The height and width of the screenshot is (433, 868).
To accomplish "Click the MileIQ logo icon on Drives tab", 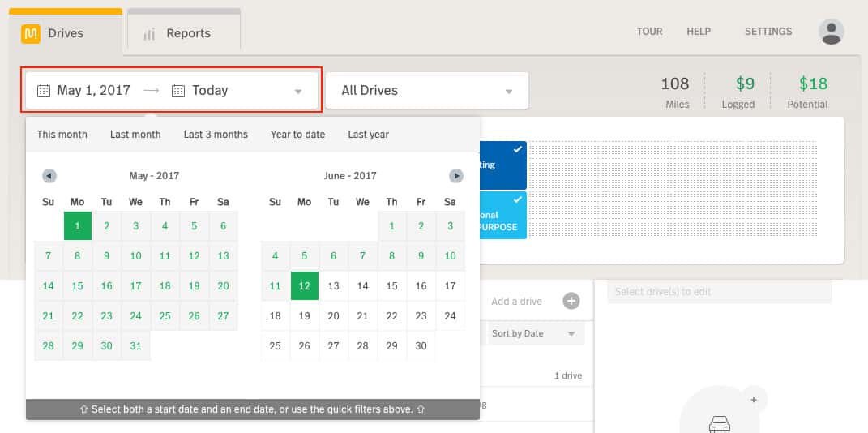I will pos(31,34).
